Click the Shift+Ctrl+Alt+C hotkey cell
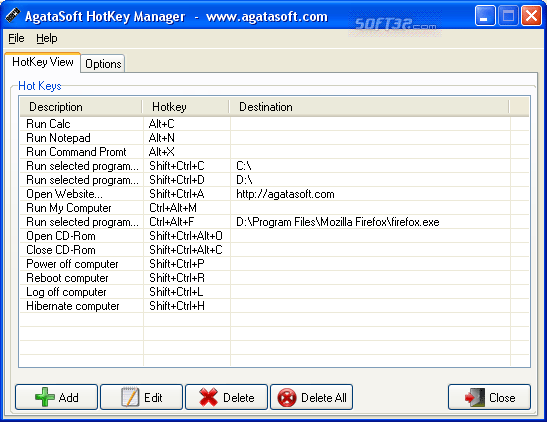This screenshot has width=547, height=422. [186, 250]
